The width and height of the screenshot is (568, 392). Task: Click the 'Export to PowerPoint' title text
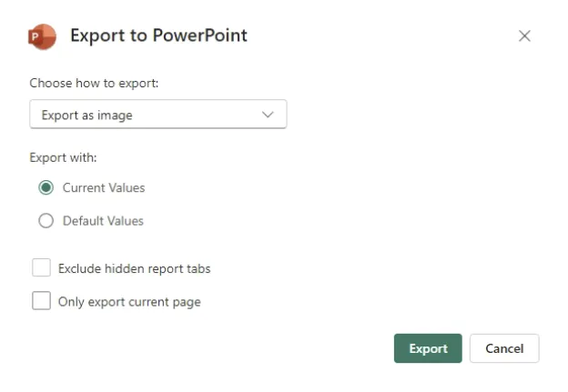pyautogui.click(x=158, y=35)
